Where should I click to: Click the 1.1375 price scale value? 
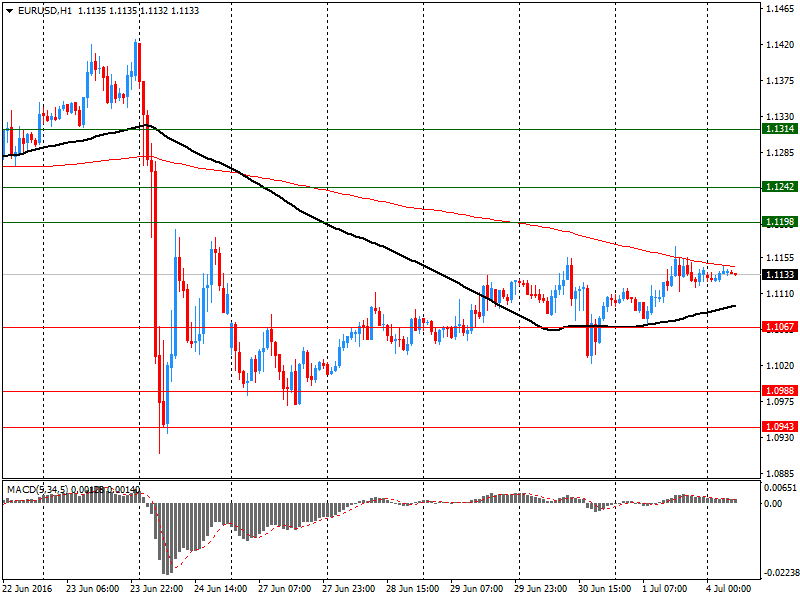click(780, 81)
